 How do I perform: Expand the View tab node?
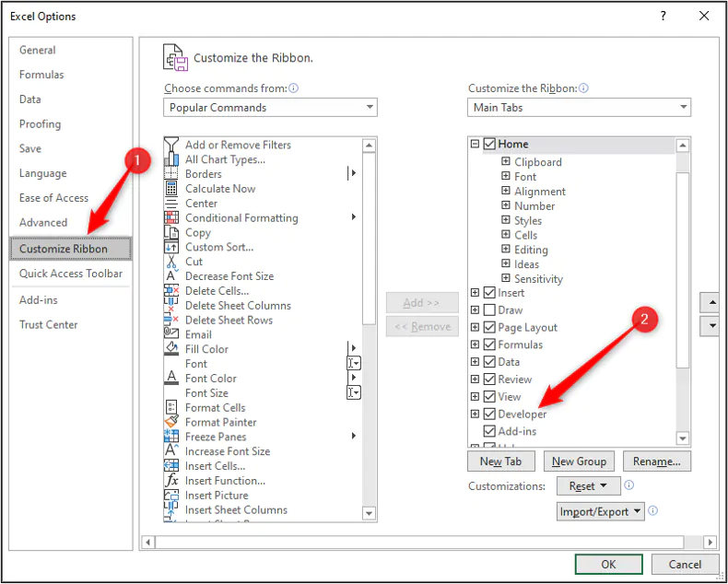[x=475, y=396]
